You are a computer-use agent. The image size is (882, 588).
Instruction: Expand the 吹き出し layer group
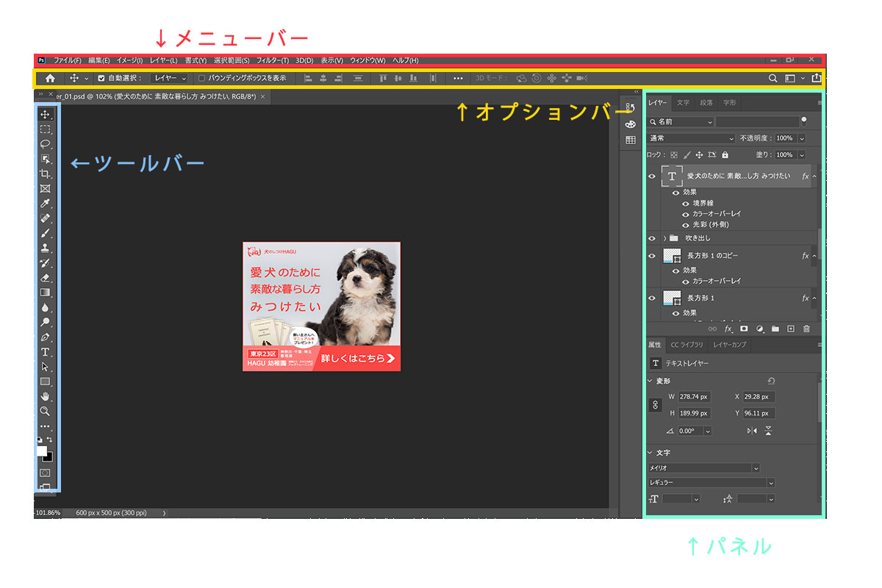664,238
